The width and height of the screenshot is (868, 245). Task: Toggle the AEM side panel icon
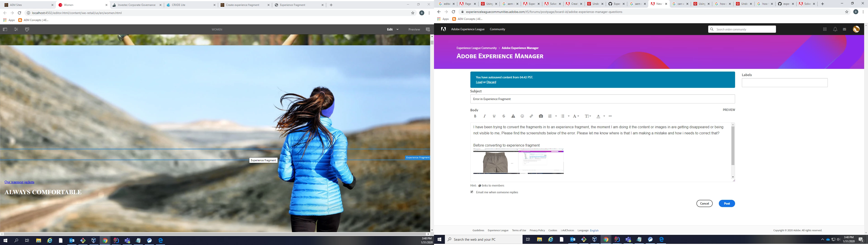[5, 30]
